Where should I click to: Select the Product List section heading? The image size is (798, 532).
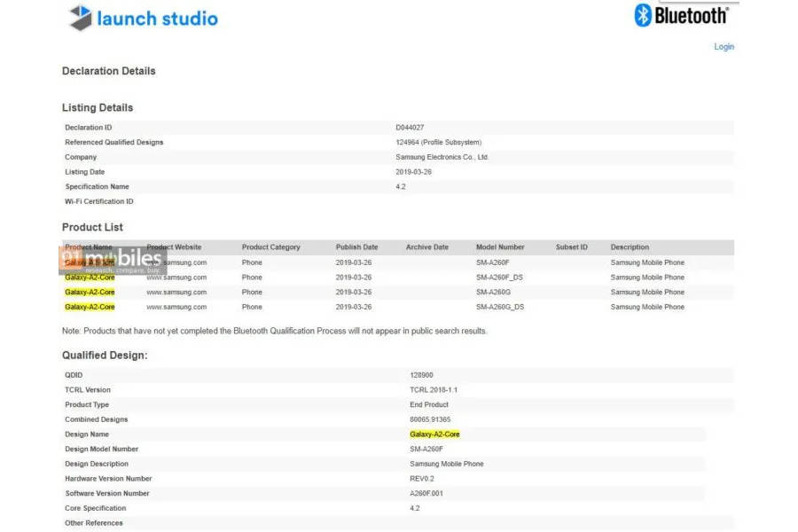coord(92,227)
